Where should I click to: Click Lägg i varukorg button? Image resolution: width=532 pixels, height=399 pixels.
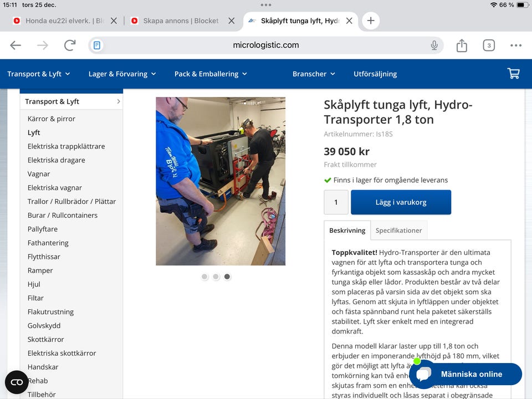pos(401,202)
